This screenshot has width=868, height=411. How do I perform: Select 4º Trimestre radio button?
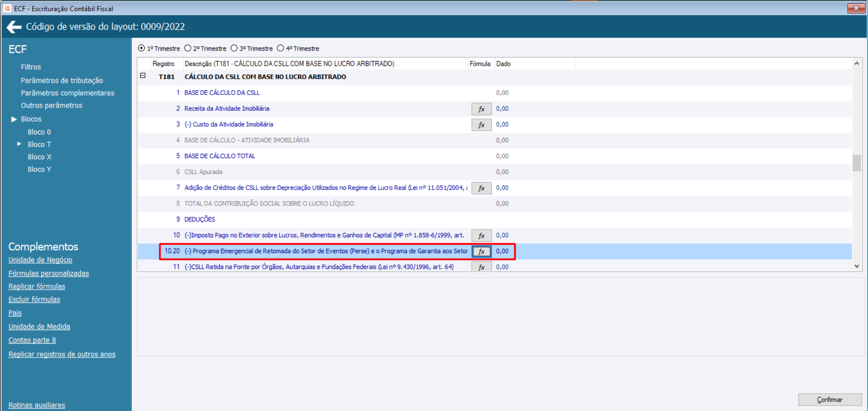coord(280,48)
